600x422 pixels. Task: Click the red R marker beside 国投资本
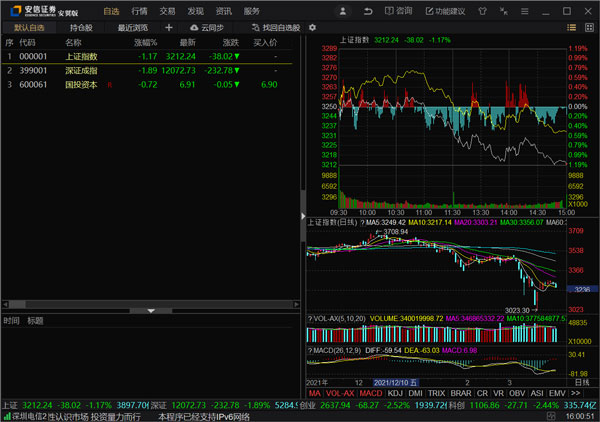click(109, 85)
